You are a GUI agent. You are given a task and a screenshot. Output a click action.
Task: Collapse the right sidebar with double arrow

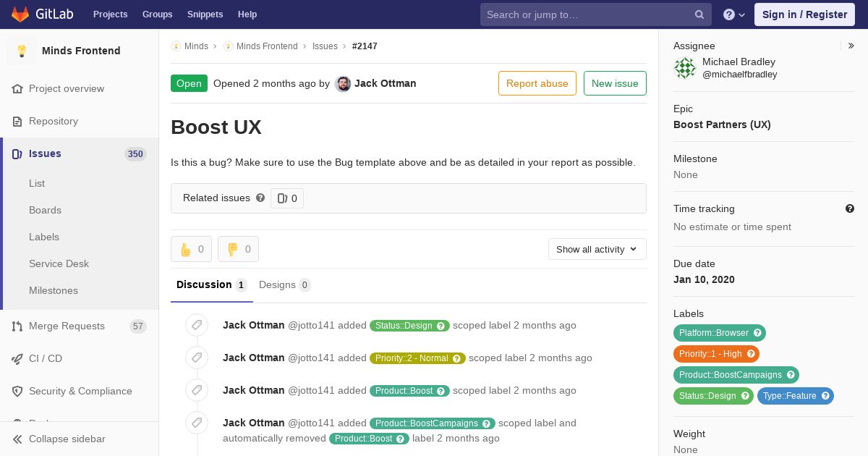tap(851, 46)
